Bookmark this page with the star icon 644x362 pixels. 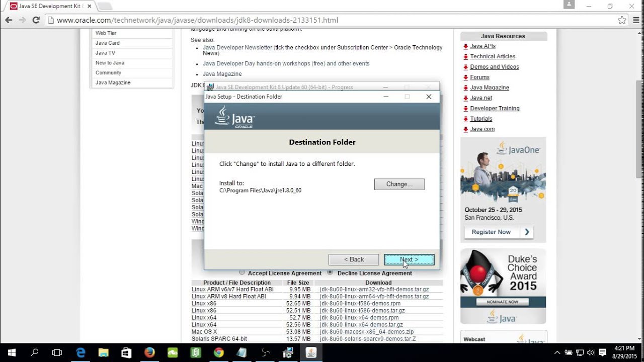(622, 20)
